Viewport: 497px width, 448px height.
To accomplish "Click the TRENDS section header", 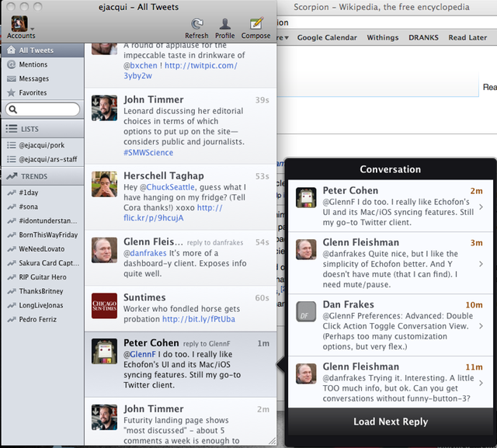I will pyautogui.click(x=43, y=176).
